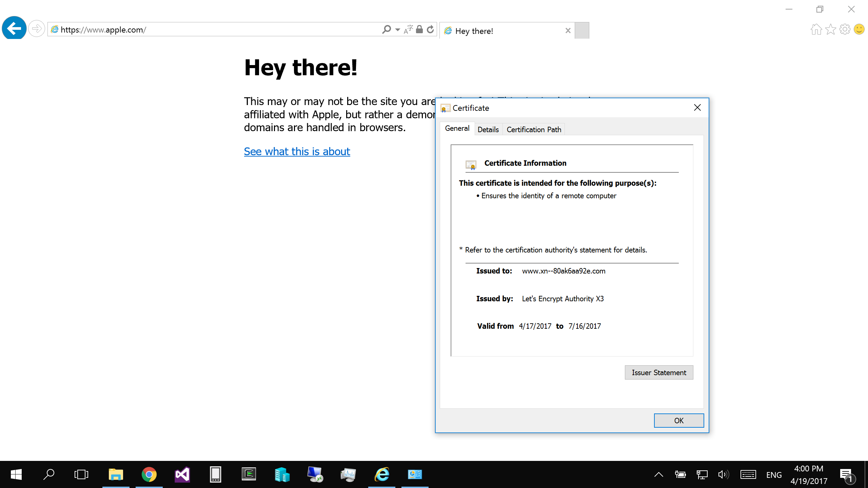868x488 pixels.
Task: Open the Tools gear menu
Action: pyautogui.click(x=845, y=29)
